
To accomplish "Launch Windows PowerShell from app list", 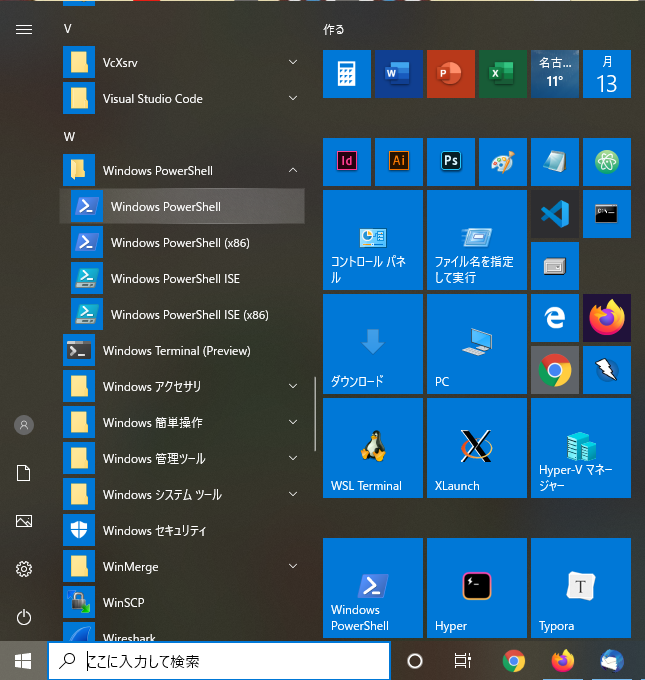I will pyautogui.click(x=182, y=206).
